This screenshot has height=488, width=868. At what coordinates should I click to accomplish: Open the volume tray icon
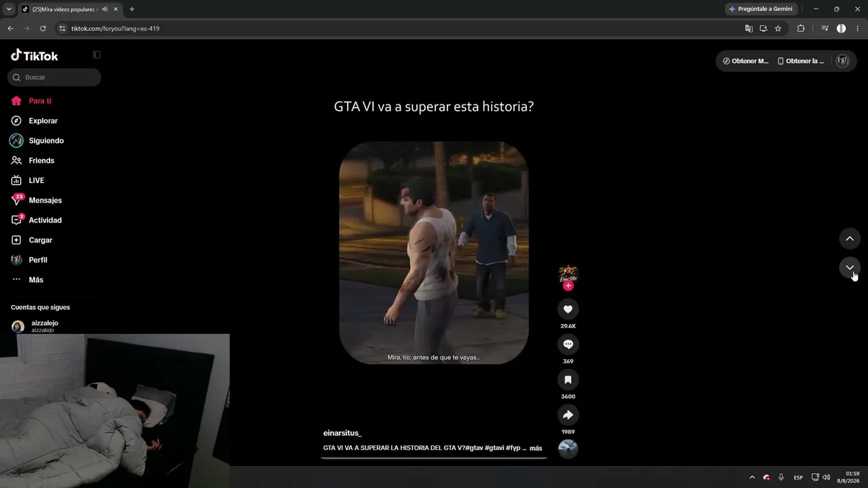coord(826,477)
